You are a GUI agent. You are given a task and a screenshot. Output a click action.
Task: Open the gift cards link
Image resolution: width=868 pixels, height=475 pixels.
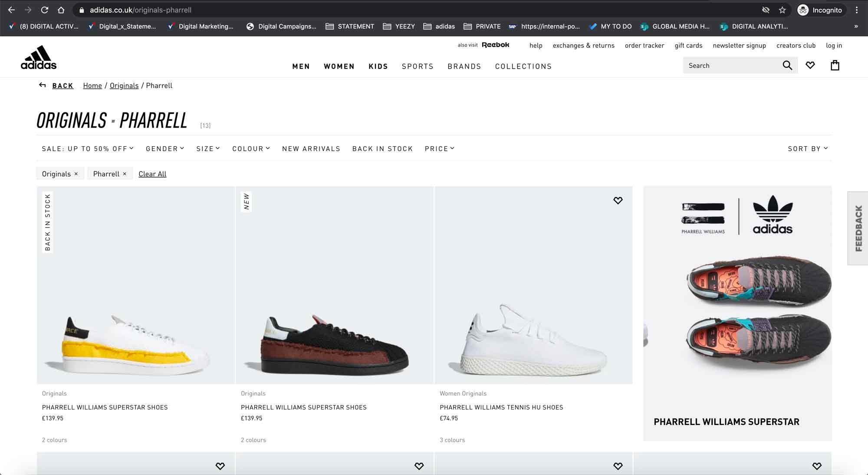(x=688, y=46)
